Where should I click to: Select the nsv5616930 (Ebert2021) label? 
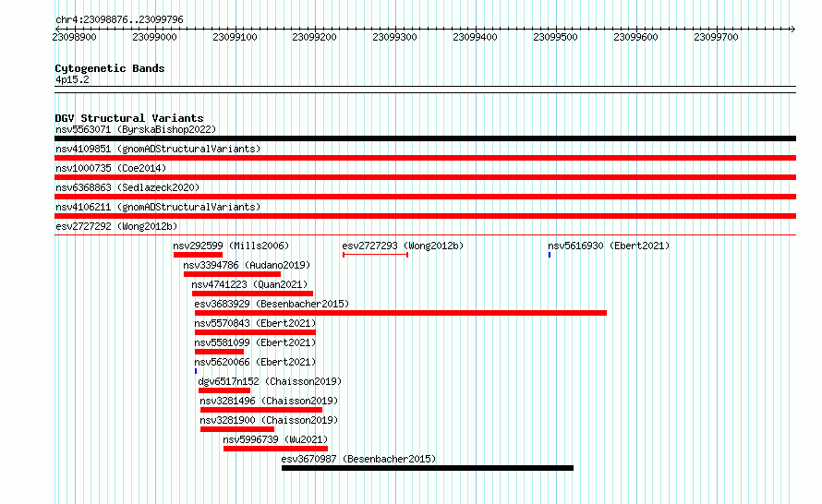pyautogui.click(x=609, y=246)
